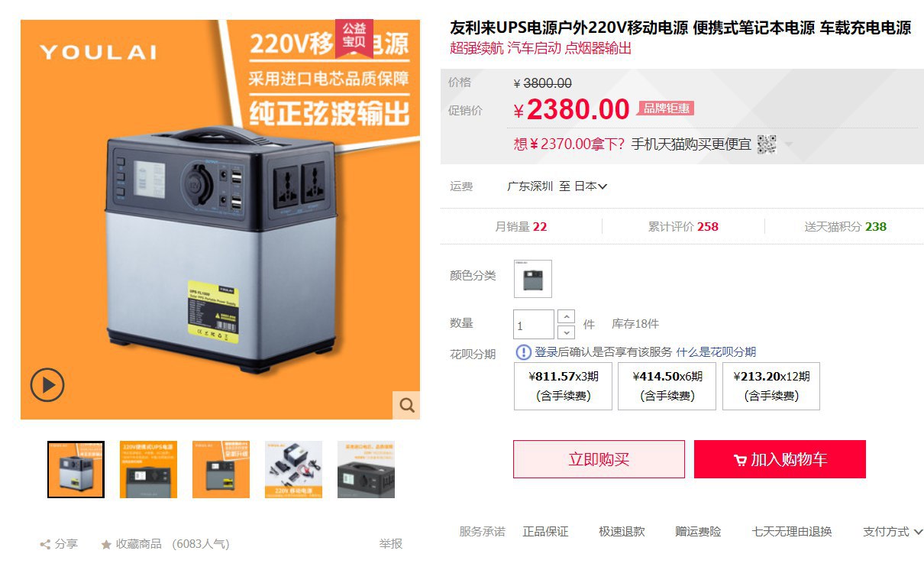The width and height of the screenshot is (924, 570).
Task: Open the 什么是花呗分期 link
Action: click(x=716, y=352)
